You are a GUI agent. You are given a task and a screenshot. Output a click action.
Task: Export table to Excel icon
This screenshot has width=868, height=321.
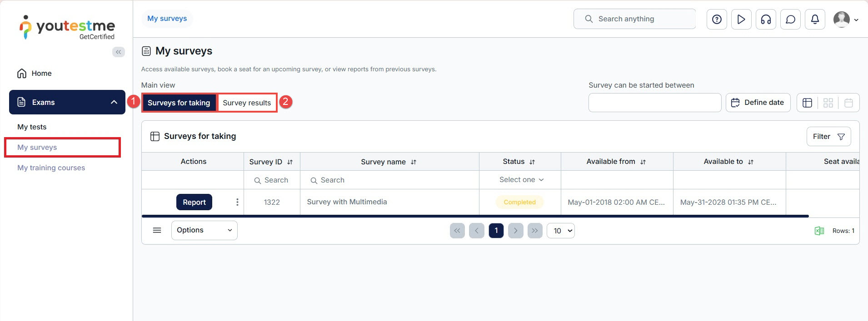coord(819,231)
